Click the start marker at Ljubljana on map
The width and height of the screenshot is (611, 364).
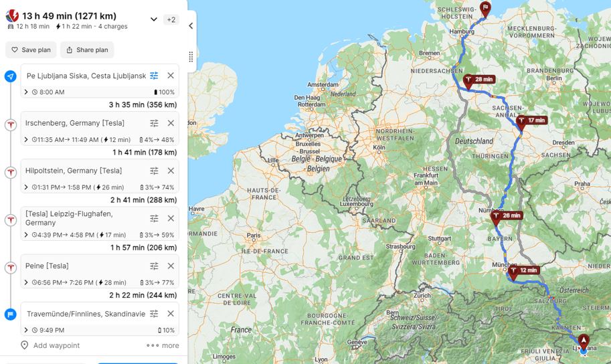point(584,342)
